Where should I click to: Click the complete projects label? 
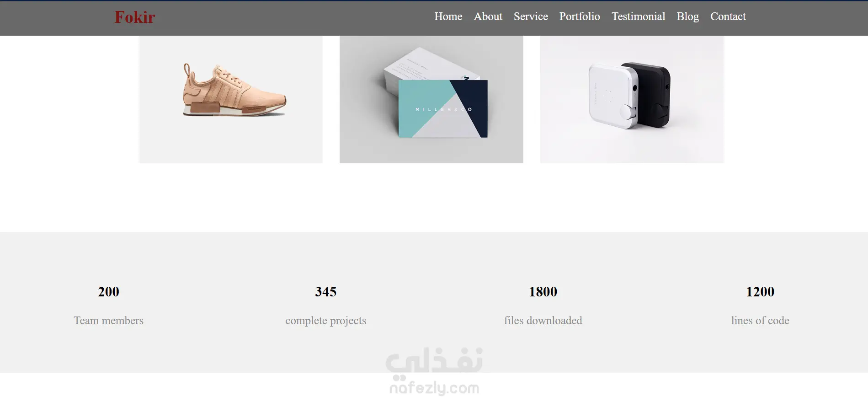(x=326, y=321)
